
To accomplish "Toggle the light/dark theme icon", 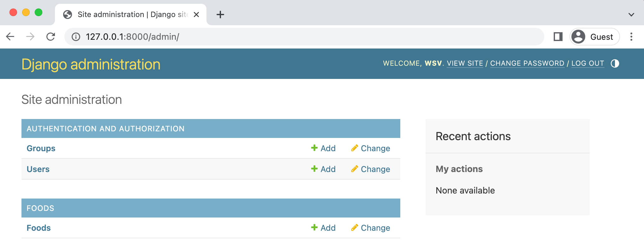I will [x=615, y=63].
